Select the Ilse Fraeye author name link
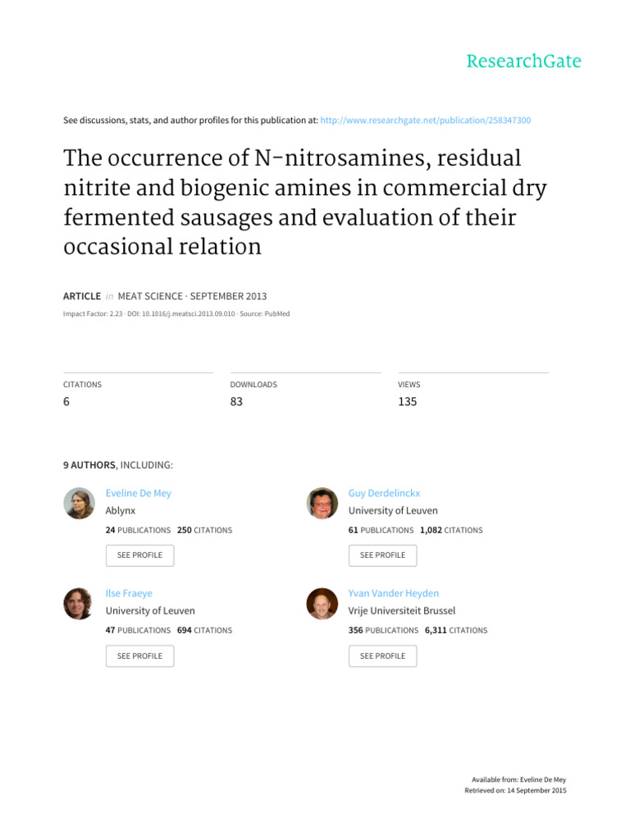Image resolution: width=630 pixels, height=840 pixels. point(129,593)
